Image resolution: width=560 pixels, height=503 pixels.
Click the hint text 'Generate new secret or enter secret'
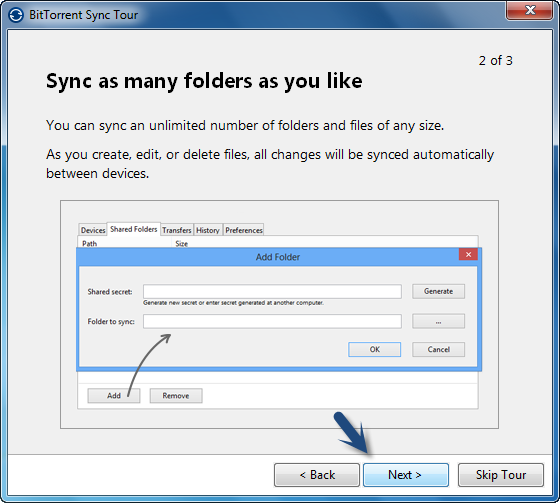click(x=234, y=303)
